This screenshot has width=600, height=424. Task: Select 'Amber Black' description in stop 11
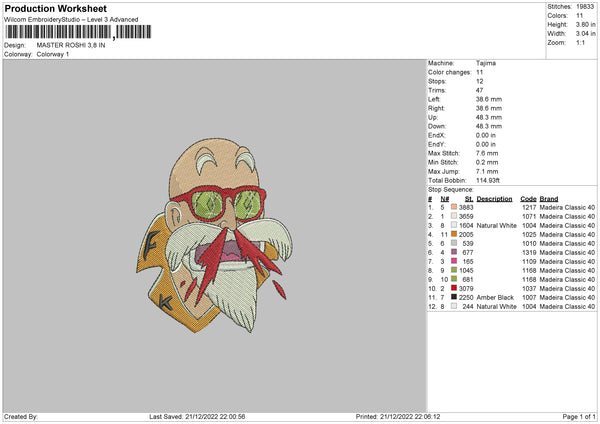495,298
